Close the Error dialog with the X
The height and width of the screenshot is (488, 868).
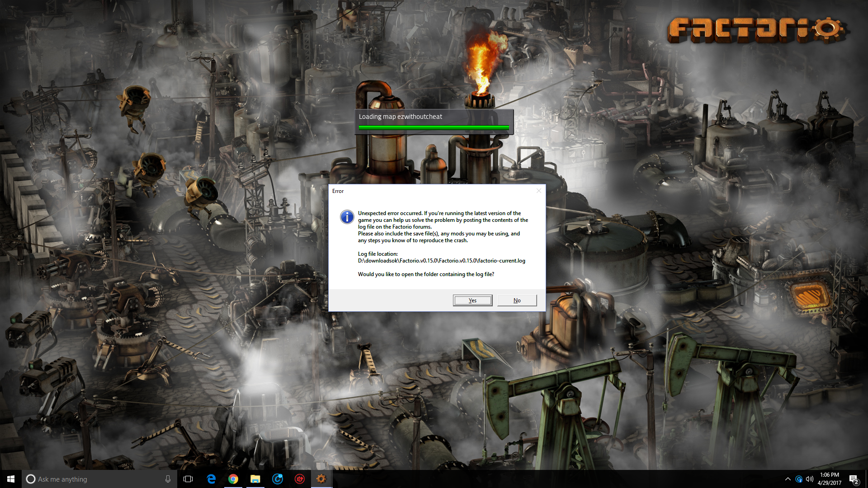tap(538, 191)
